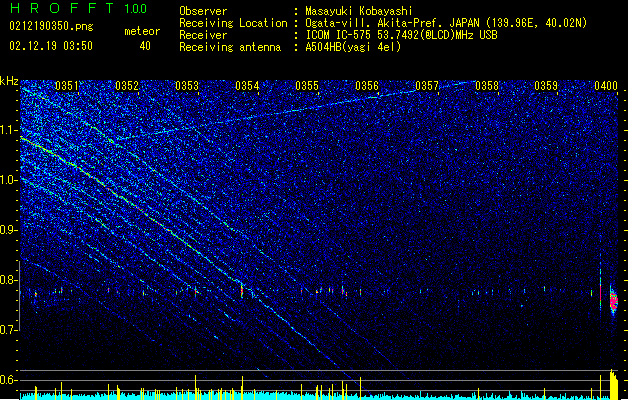Screen dimensions: 629x400
Task: Click the 0400 time marker
Action: (606, 86)
